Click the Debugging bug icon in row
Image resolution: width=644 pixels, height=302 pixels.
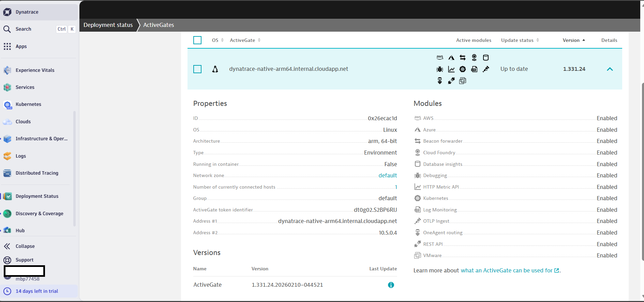click(x=440, y=69)
